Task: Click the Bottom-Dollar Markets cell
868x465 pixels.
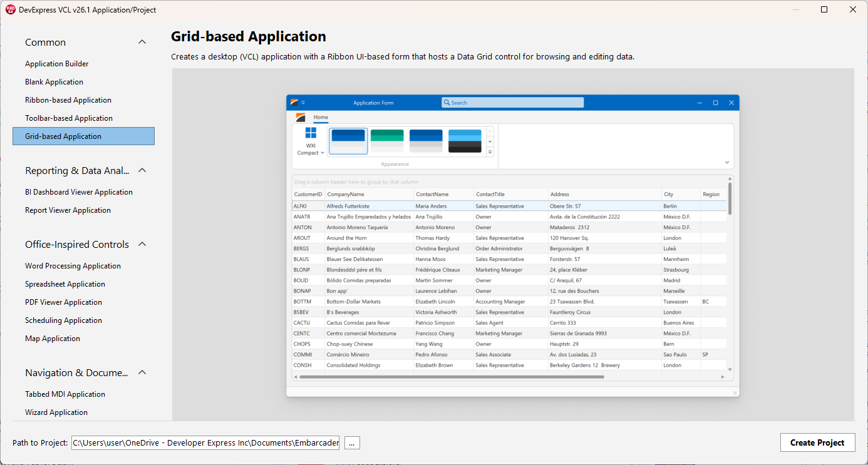Action: click(369, 302)
